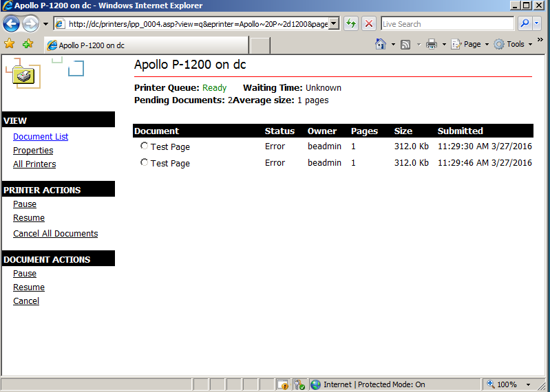
Task: Open the Properties link
Action: coord(33,151)
